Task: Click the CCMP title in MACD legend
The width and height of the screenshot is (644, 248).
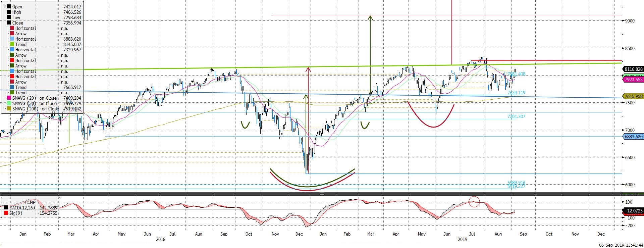Action: 30,202
